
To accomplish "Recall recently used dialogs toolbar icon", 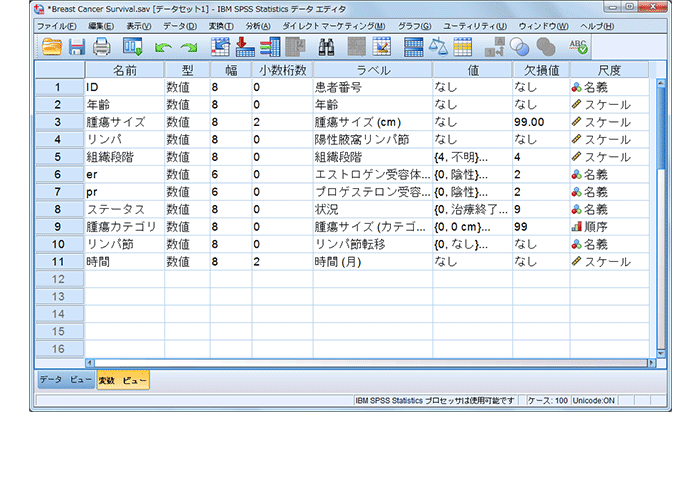I will click(x=133, y=47).
